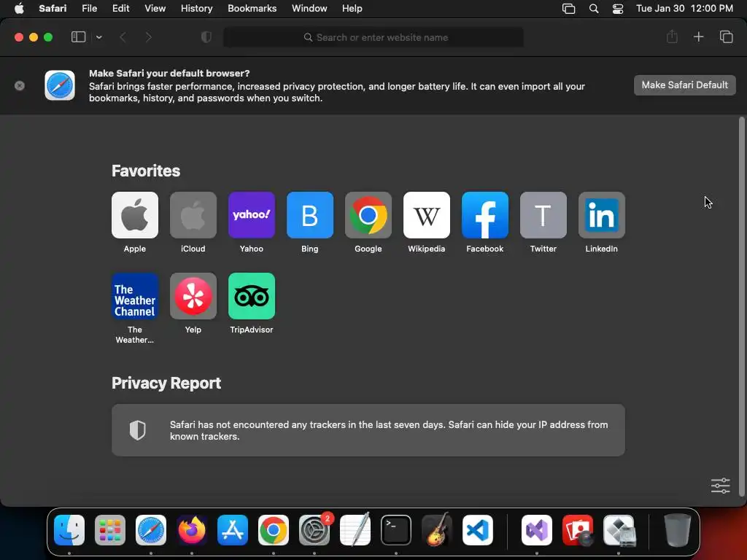747x560 pixels.
Task: Open the Edit menu
Action: click(x=120, y=9)
